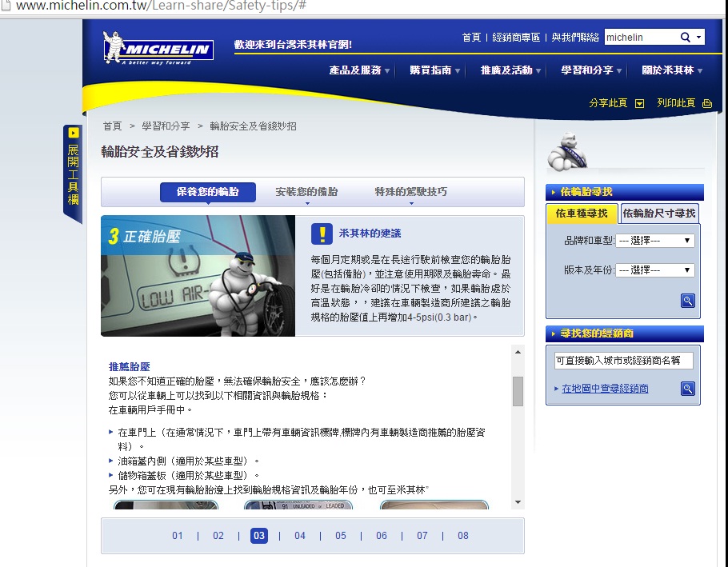Open the 與我們聯絡 header link
This screenshot has width=728, height=567.
(x=575, y=37)
